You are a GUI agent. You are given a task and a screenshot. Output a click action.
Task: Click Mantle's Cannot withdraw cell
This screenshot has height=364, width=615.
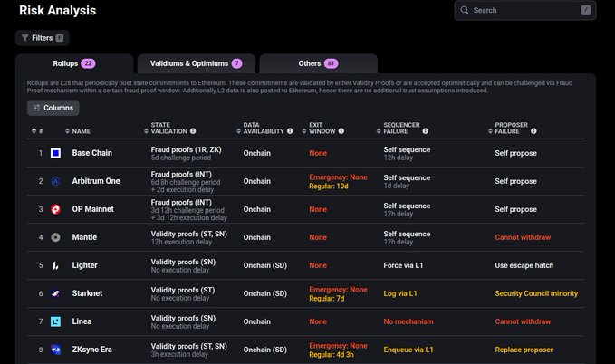523,237
